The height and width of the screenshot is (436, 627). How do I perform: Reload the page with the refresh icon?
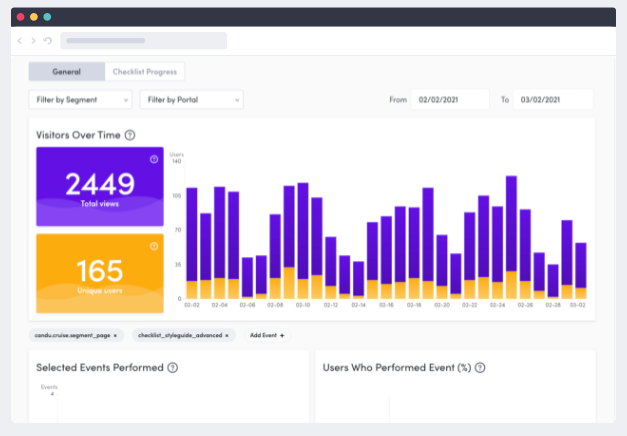[47, 41]
